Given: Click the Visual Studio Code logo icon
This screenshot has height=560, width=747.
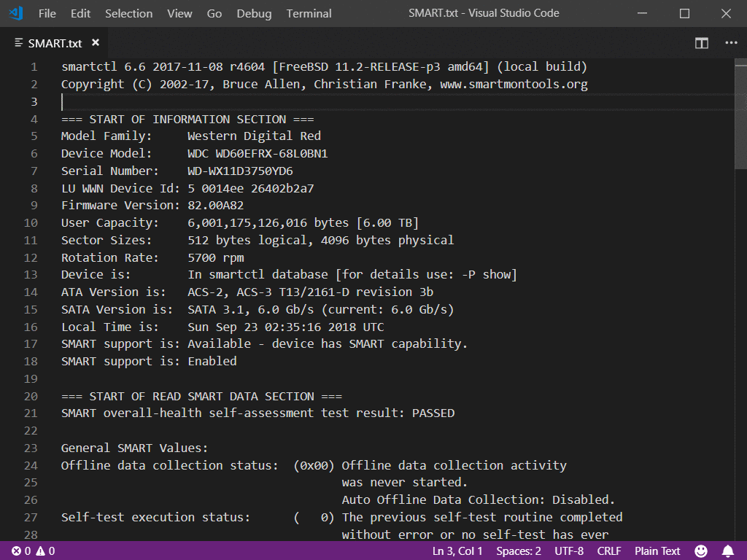Looking at the screenshot, I should 15,13.
